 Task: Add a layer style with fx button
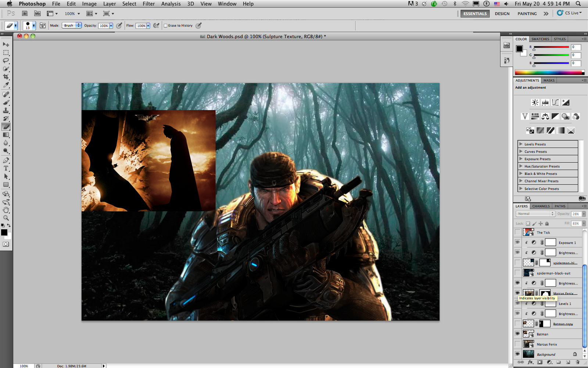530,362
